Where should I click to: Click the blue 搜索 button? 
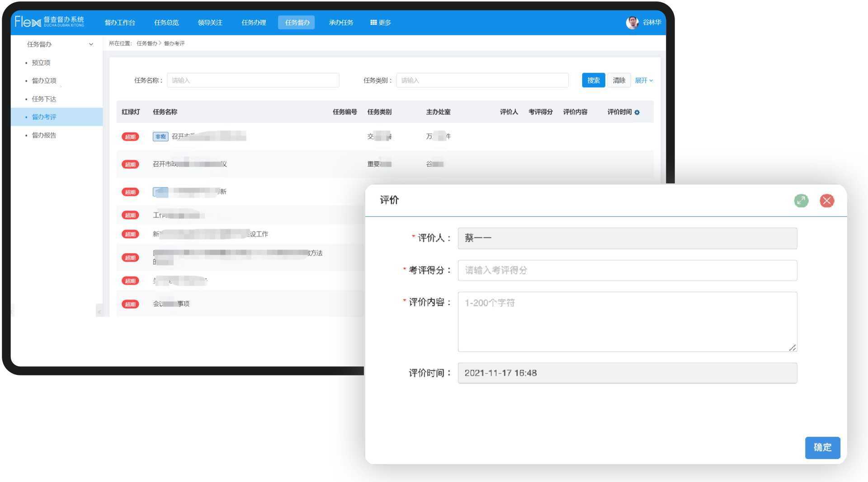[593, 80]
